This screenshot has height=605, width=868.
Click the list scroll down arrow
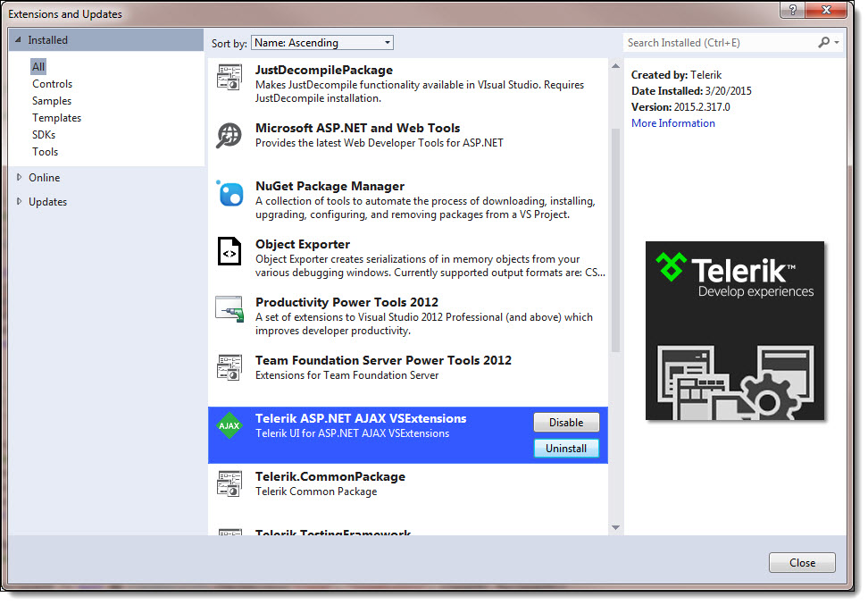pos(615,527)
